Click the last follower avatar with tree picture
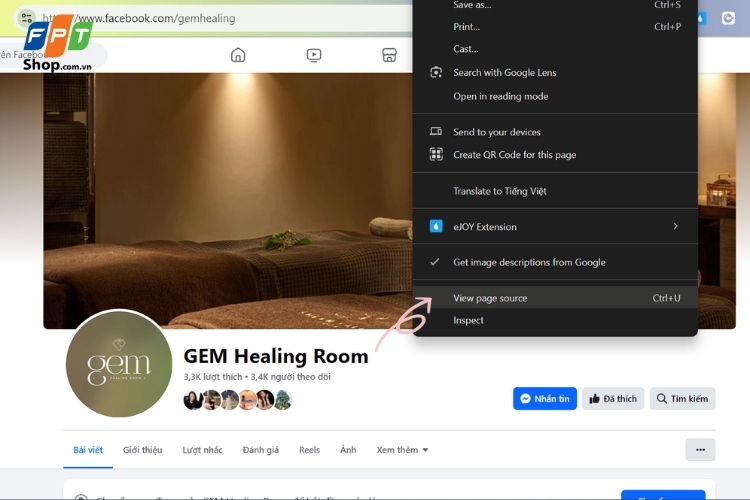 [283, 400]
